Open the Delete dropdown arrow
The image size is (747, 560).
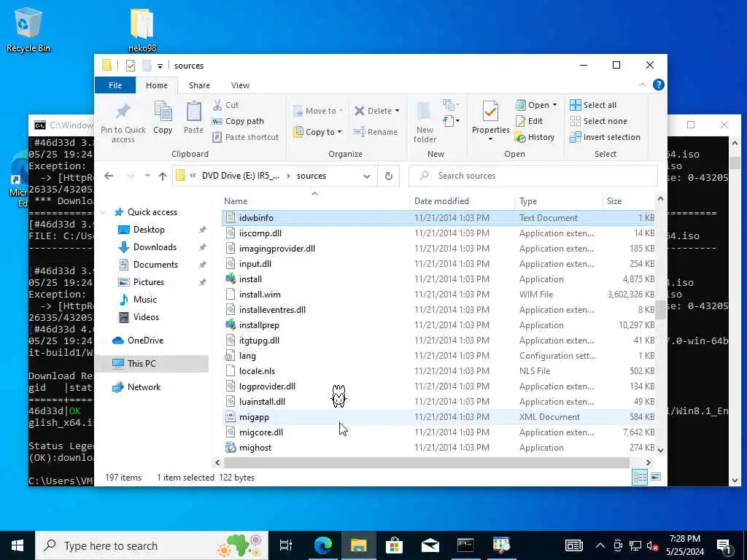pyautogui.click(x=397, y=111)
